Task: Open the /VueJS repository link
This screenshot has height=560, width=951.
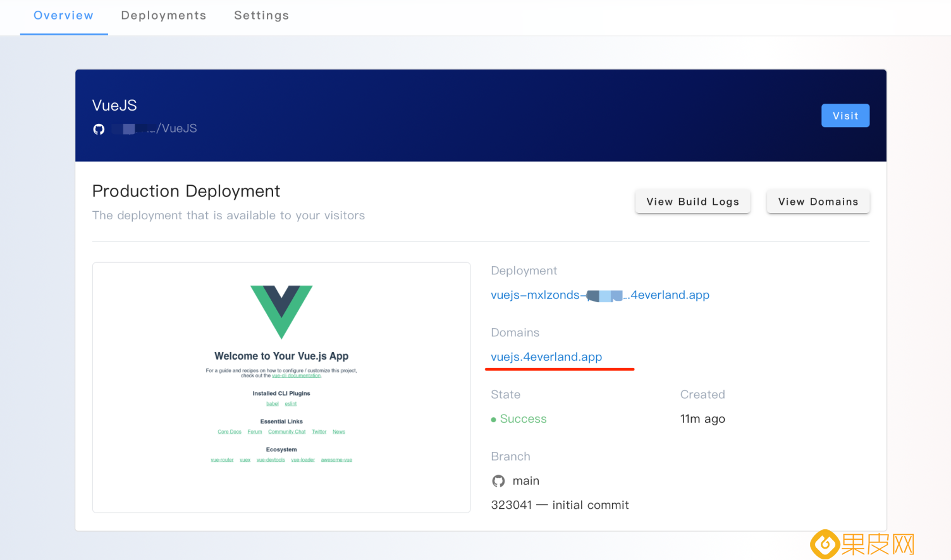Action: point(154,128)
